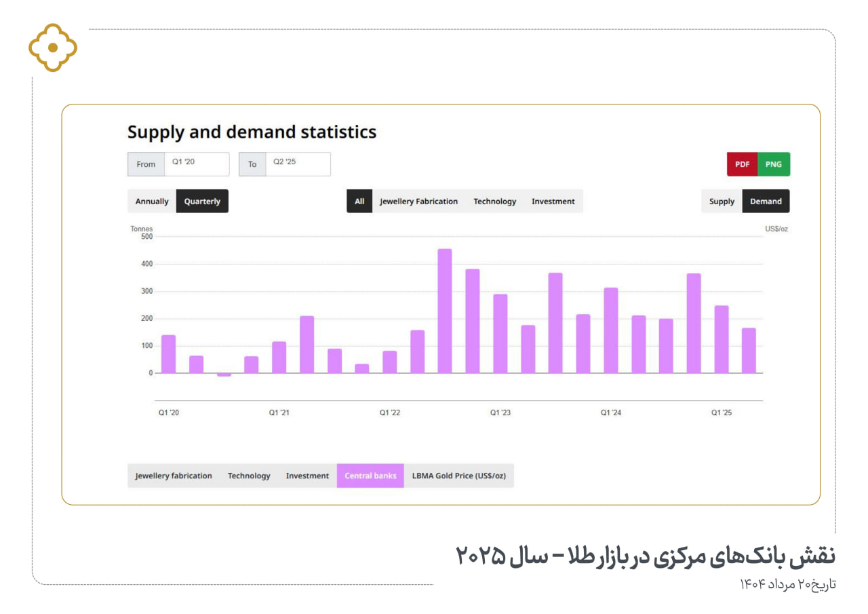Image resolution: width=868 pixels, height=614 pixels.
Task: Click the Persian headline ending in ۲۰۲۵
Action: pyautogui.click(x=646, y=556)
